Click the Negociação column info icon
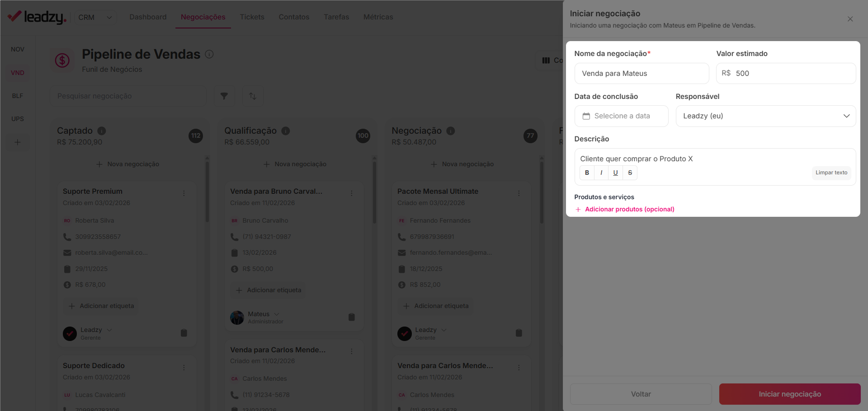Screen dimensions: 868x411 451,131
